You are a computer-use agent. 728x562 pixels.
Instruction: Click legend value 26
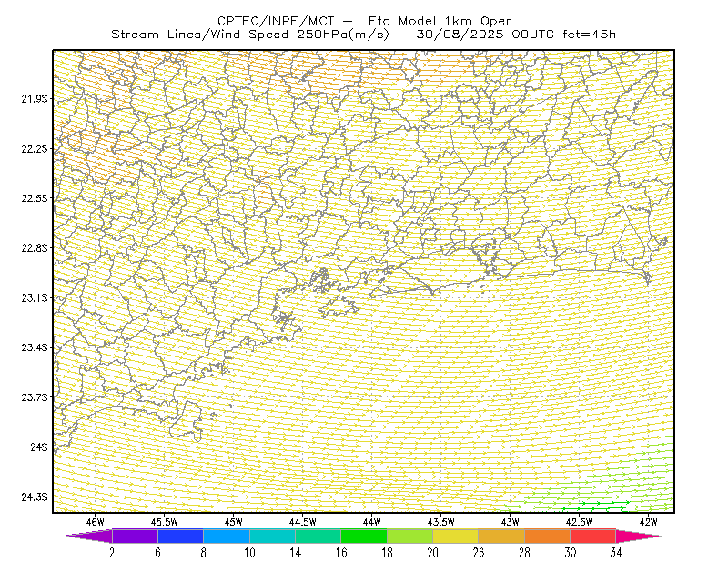click(479, 553)
